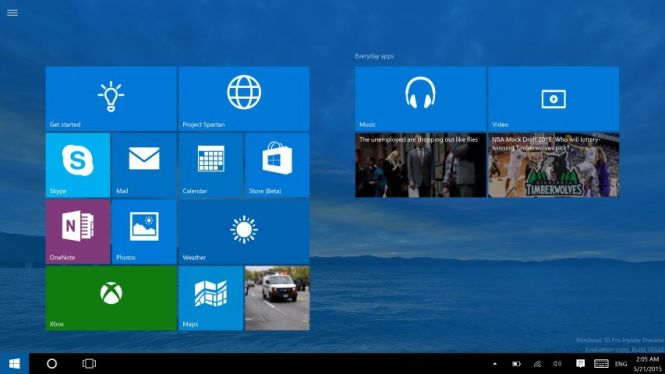
Task: Open the Weather tile
Action: tap(244, 232)
